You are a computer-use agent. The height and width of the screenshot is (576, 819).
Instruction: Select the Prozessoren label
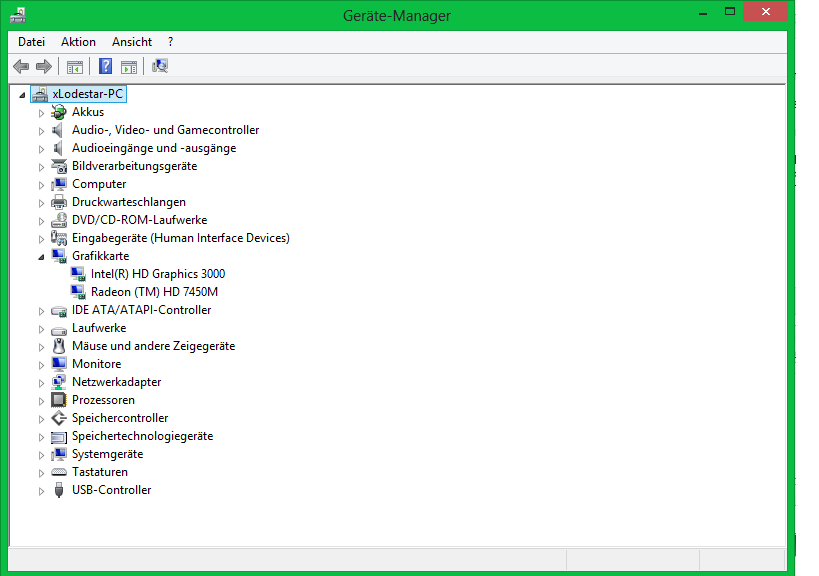coord(103,400)
